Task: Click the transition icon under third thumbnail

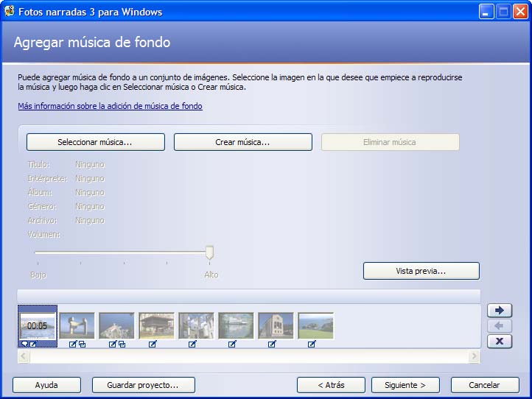Action: point(122,345)
